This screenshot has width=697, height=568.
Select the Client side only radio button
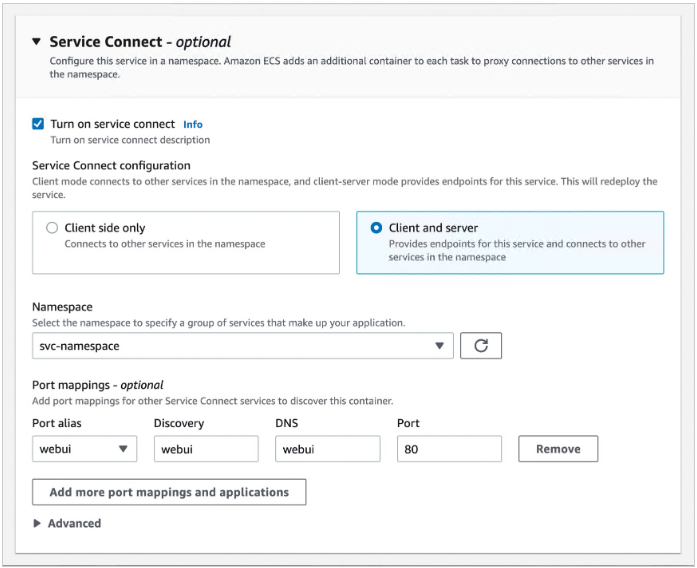coord(52,228)
